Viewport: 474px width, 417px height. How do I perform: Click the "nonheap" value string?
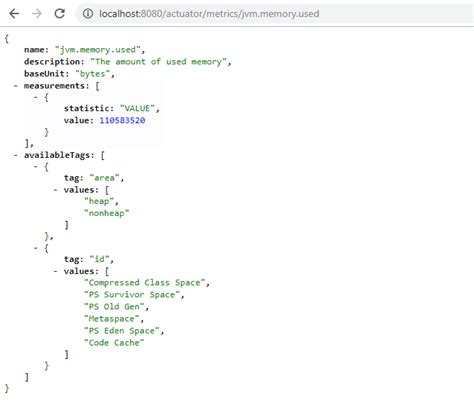tap(107, 213)
